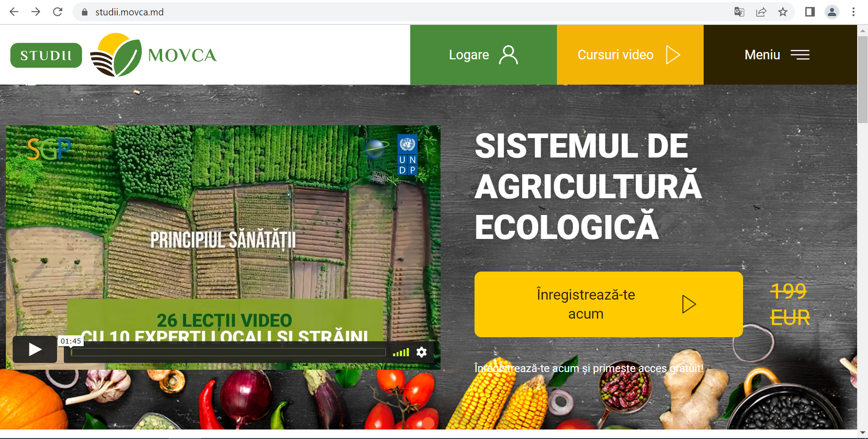
Task: Click the video progress bar
Action: tap(226, 352)
